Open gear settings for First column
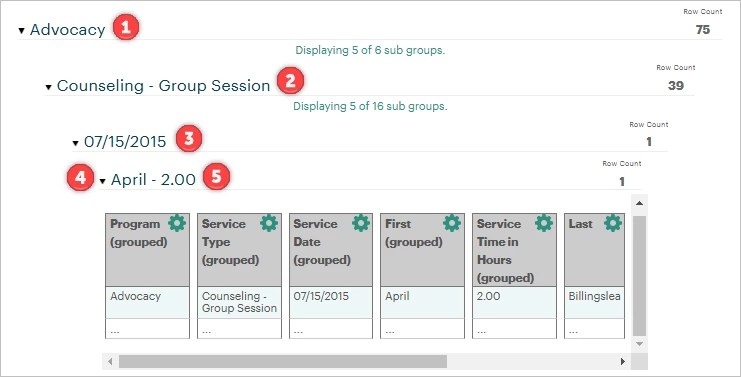 click(x=452, y=223)
